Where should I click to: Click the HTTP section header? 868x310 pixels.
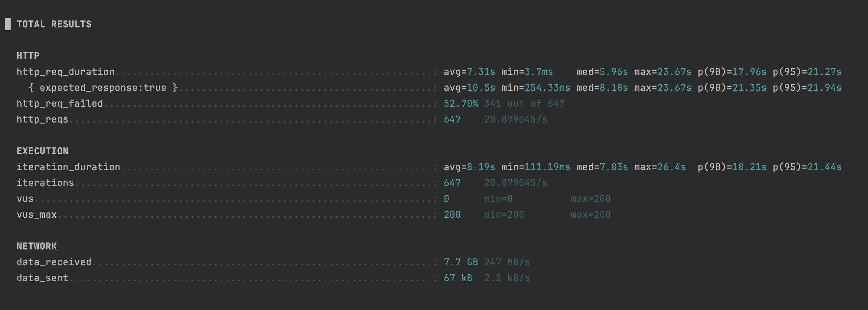[28, 56]
